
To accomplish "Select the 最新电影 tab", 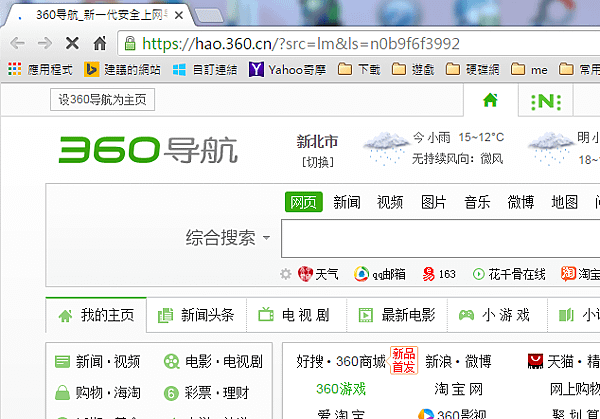I will point(397,315).
